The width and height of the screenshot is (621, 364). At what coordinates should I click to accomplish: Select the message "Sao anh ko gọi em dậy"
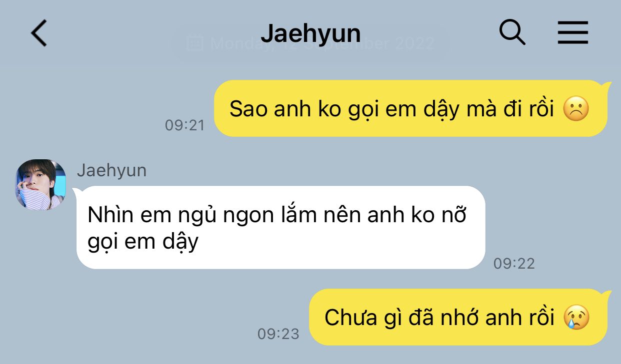tap(410, 108)
